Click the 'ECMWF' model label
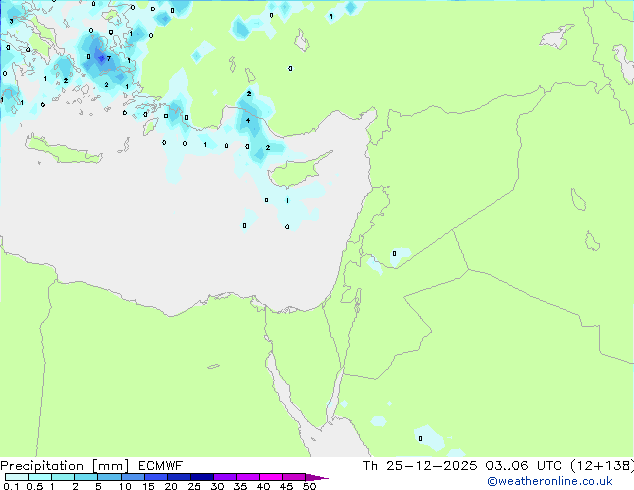 click(x=160, y=466)
